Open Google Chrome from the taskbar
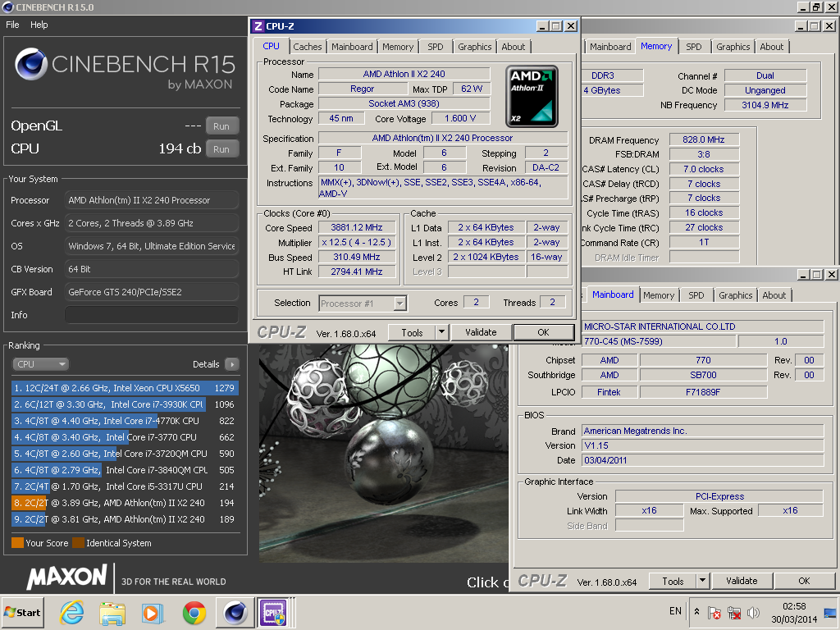The width and height of the screenshot is (840, 630). pyautogui.click(x=194, y=613)
